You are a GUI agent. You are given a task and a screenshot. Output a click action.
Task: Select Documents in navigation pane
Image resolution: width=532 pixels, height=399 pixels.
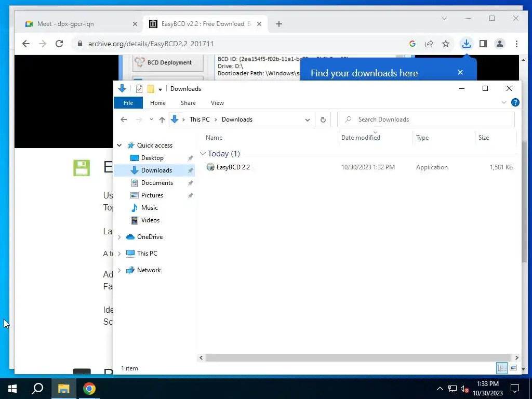point(157,183)
